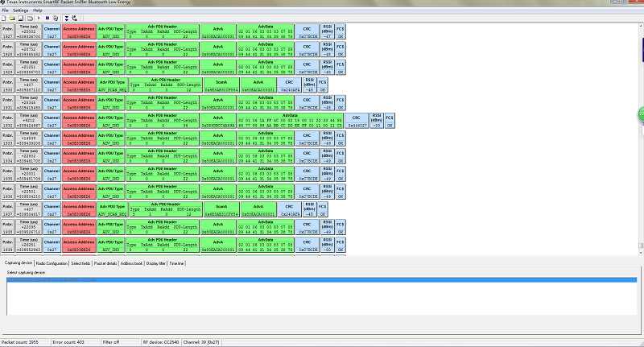Click Access Address of packet 1939

point(79,245)
